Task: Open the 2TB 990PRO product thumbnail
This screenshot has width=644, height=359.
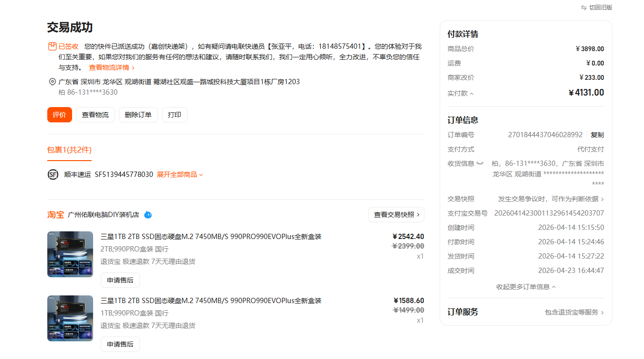Action: click(x=70, y=254)
